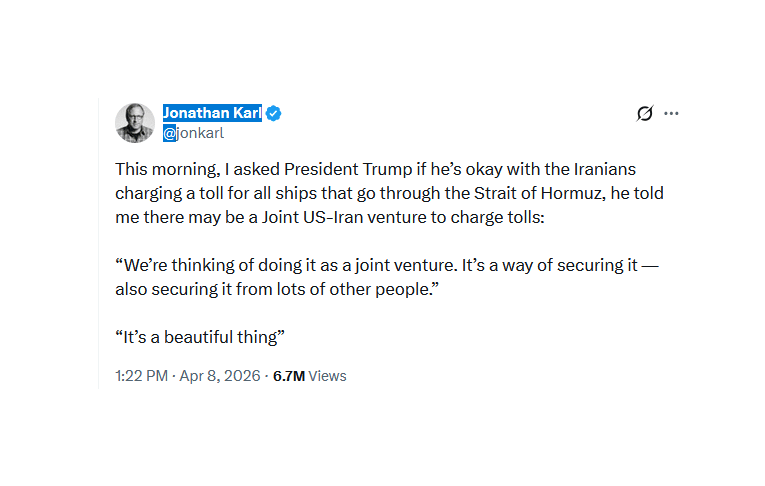
Task: Click the blue verified checkmark badge
Action: tap(274, 114)
